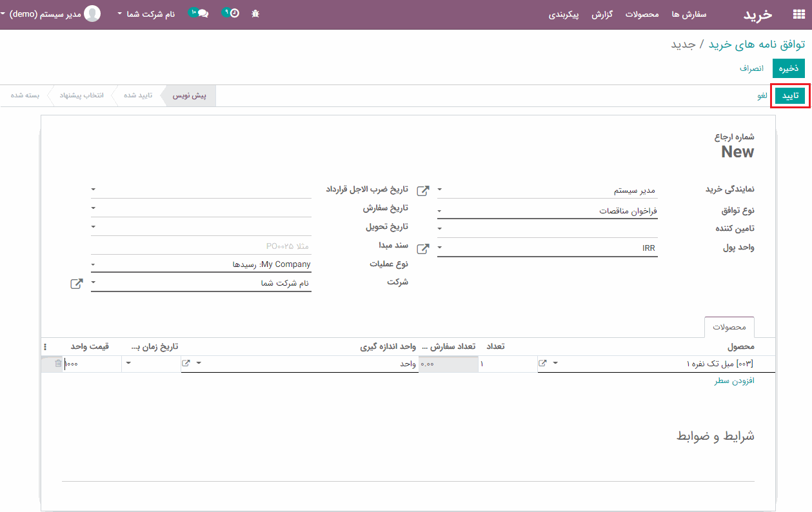Open the پیکربندی menu
This screenshot has height=512, width=812.
(564, 14)
